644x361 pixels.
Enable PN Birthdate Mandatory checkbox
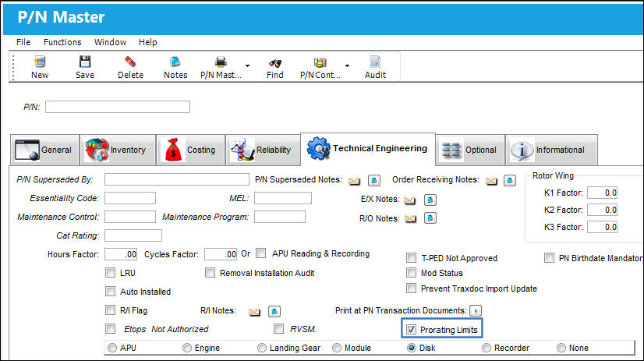tap(549, 257)
